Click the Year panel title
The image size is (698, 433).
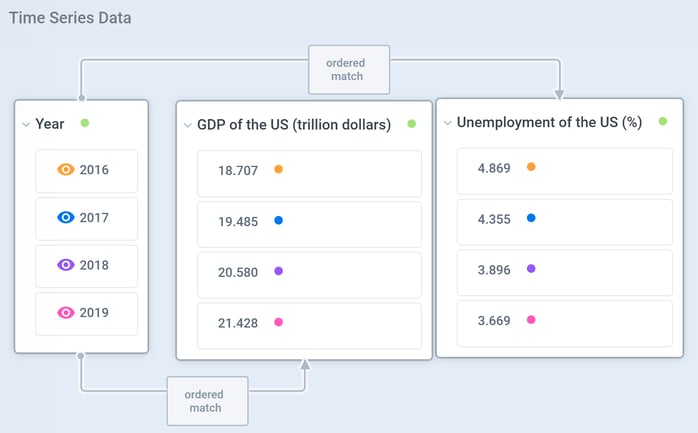(50, 124)
